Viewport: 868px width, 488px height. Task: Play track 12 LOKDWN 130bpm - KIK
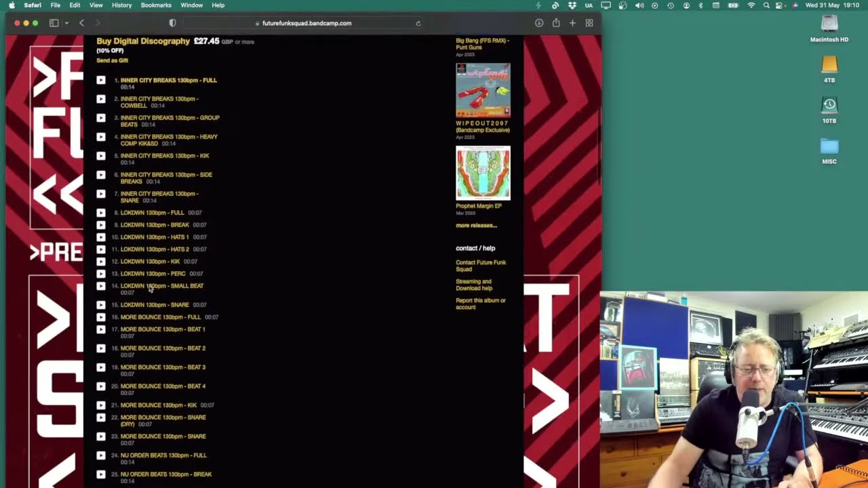coord(101,262)
